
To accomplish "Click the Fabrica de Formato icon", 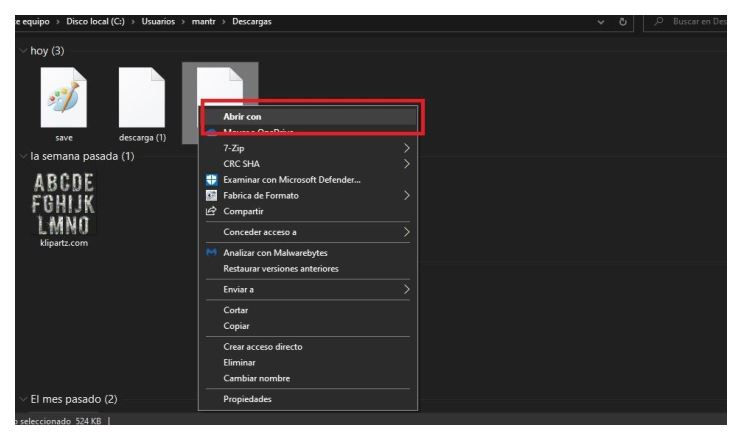I will [211, 195].
